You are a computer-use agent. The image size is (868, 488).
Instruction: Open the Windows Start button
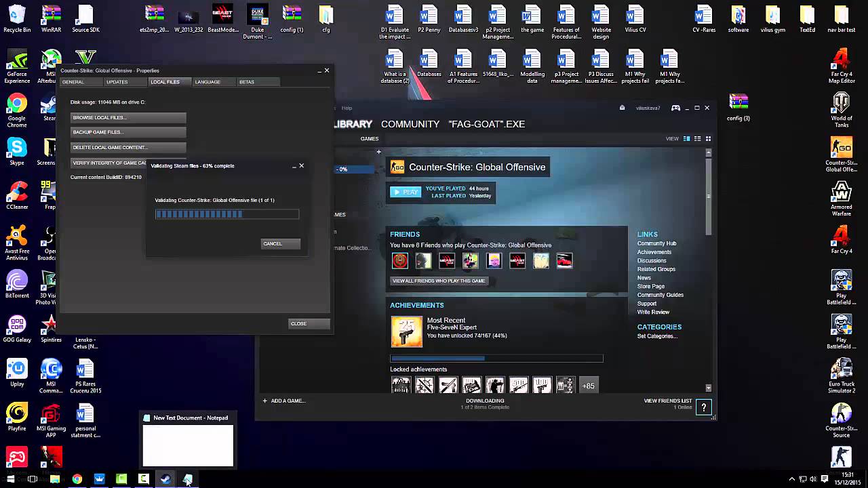click(10, 479)
